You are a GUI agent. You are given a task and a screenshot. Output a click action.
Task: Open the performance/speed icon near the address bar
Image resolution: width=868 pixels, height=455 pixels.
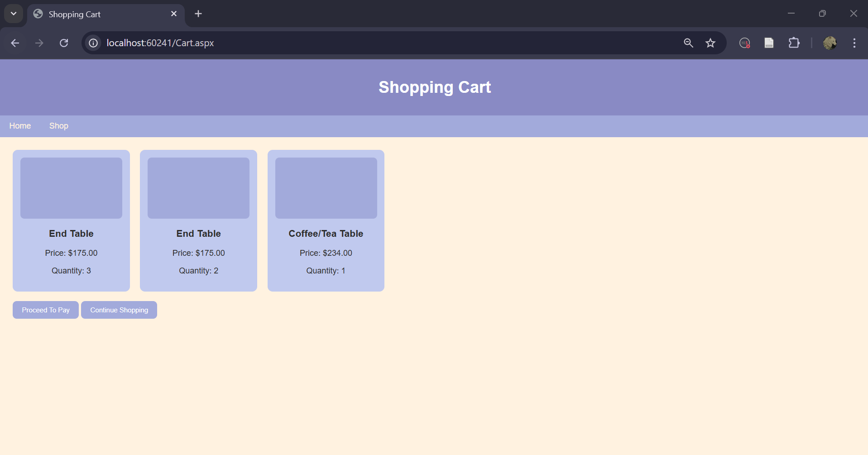[x=744, y=43]
